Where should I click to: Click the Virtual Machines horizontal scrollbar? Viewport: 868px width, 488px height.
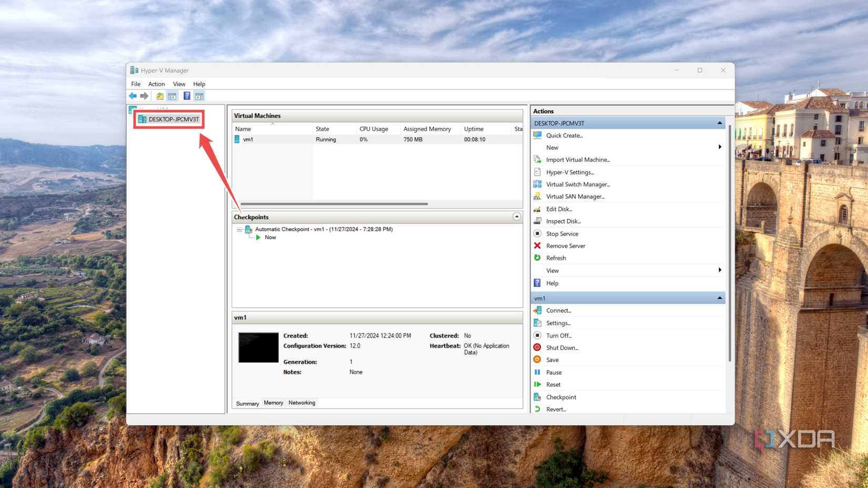(x=334, y=204)
